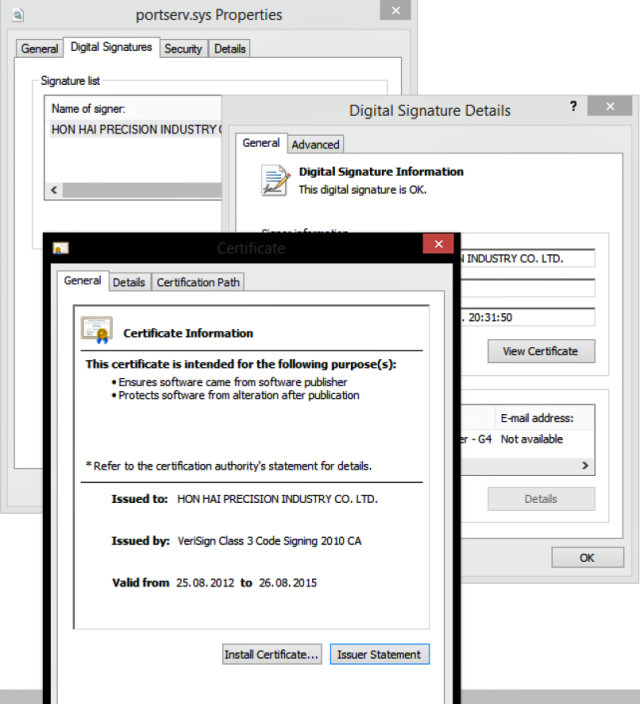The image size is (640, 704).
Task: Close the Certificate window with red X
Action: pyautogui.click(x=438, y=244)
